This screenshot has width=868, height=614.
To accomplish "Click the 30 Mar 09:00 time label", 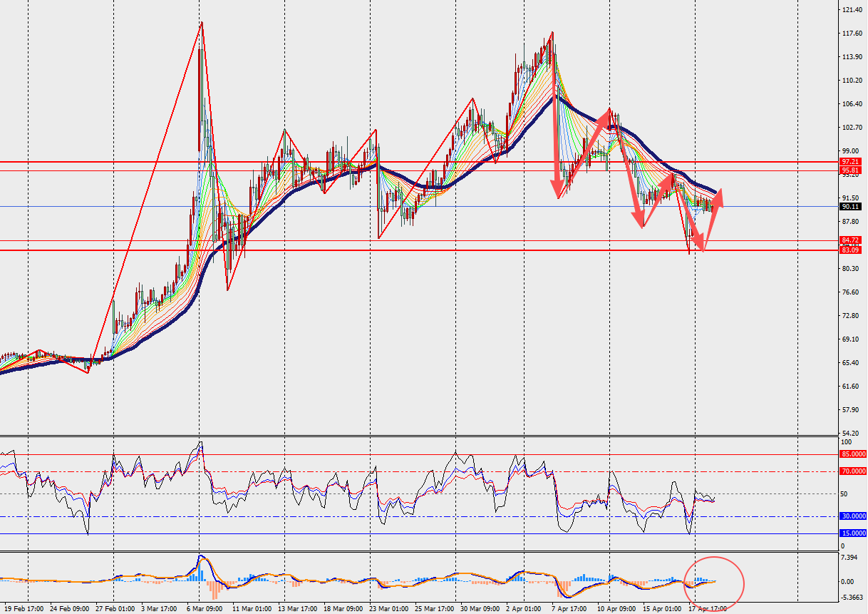I will click(479, 609).
